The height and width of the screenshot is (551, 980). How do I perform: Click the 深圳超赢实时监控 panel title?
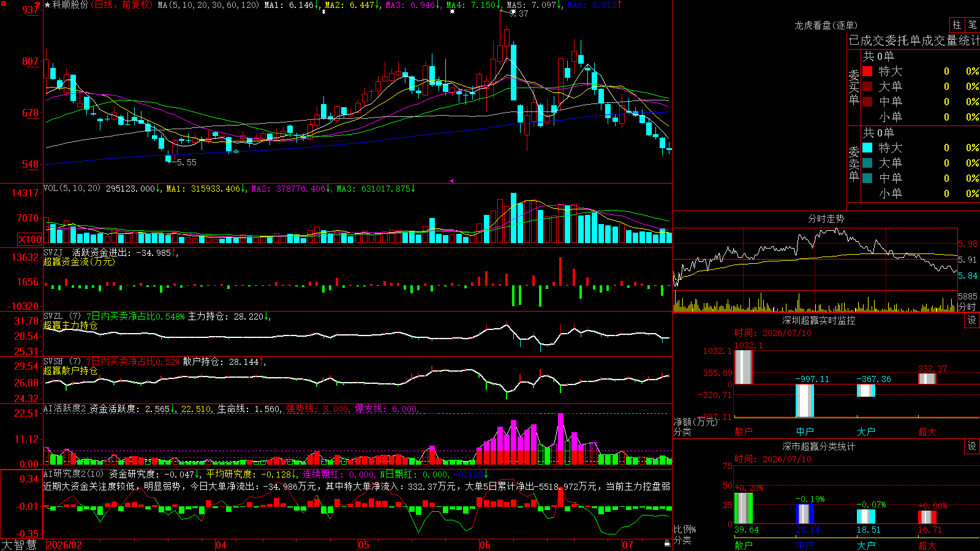818,320
